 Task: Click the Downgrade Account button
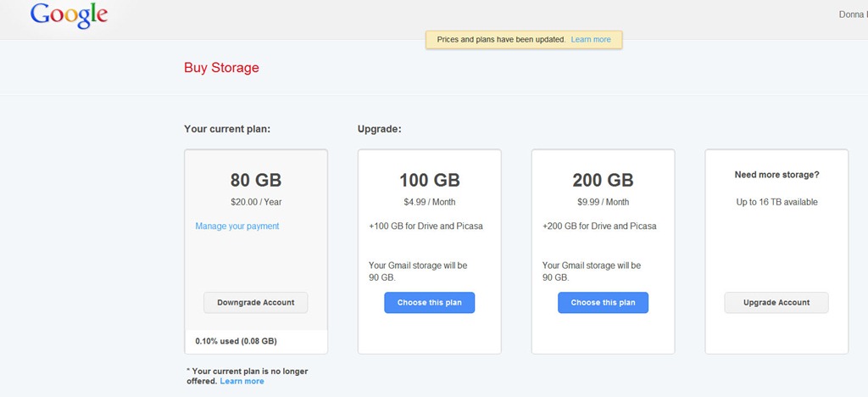coord(256,303)
